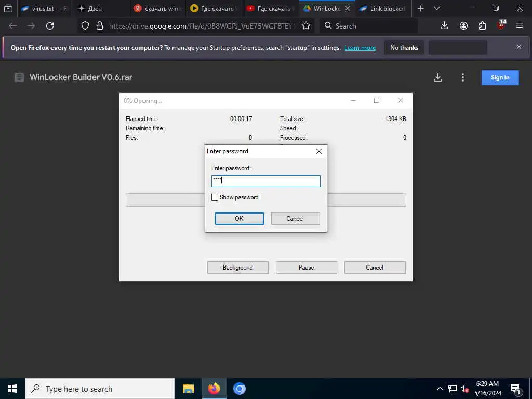Click the Learn more link
Image resolution: width=532 pixels, height=399 pixels.
[x=360, y=48]
